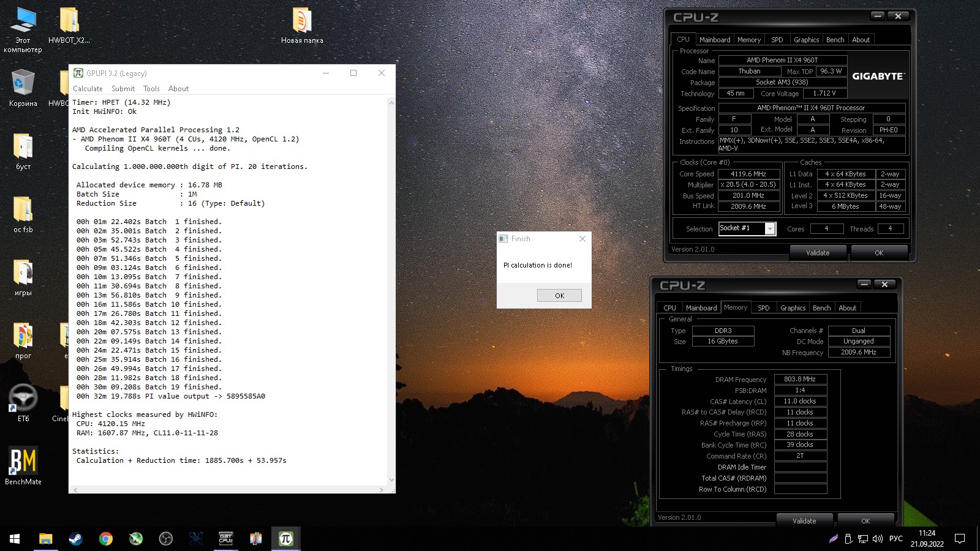The width and height of the screenshot is (980, 551).
Task: Click the GIGABYTE logo in CPU-Z
Action: [878, 77]
